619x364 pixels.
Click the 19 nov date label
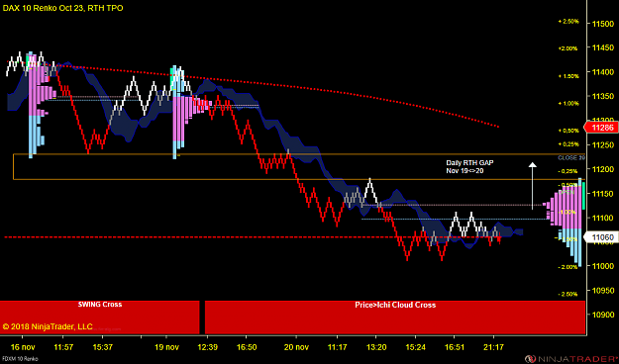pos(166,347)
